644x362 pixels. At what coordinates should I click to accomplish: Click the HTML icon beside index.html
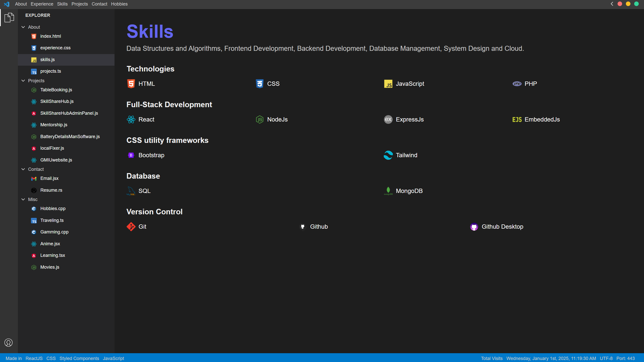(x=34, y=36)
